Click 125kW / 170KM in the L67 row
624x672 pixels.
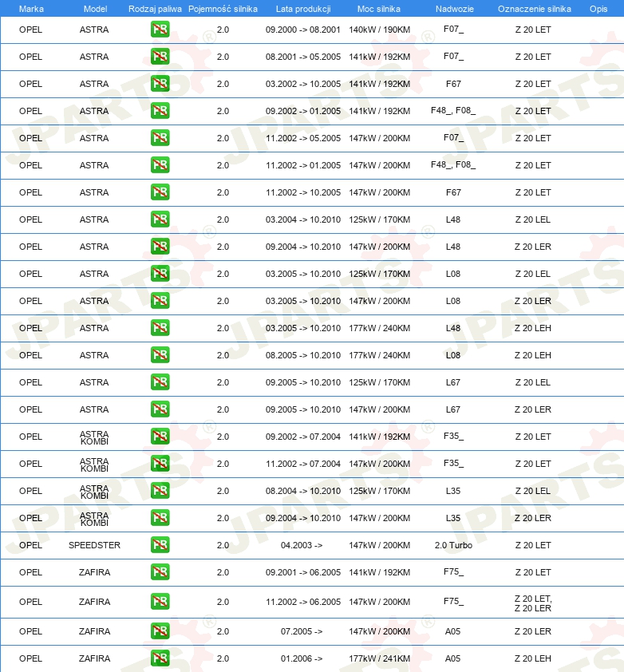tap(379, 382)
